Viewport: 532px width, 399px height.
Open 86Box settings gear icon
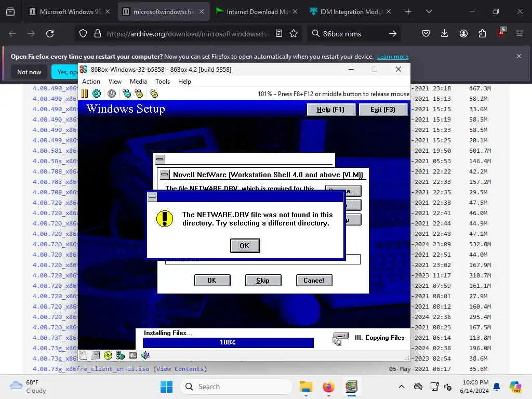(x=154, y=94)
